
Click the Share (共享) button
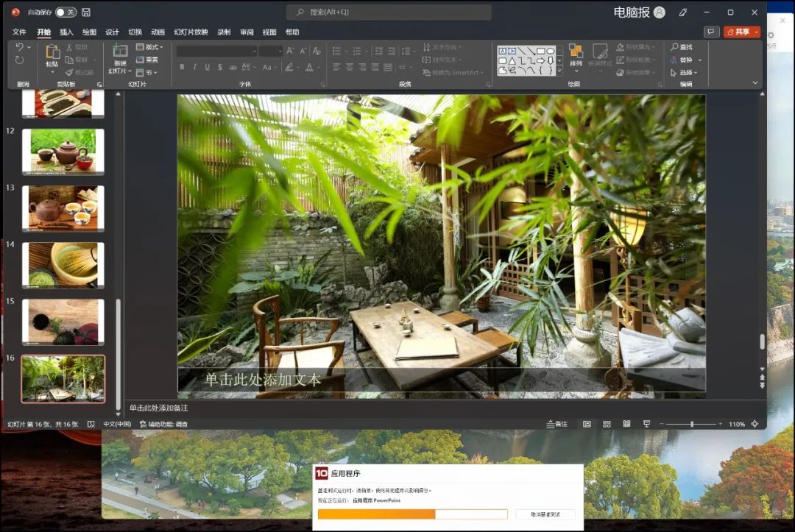(741, 32)
